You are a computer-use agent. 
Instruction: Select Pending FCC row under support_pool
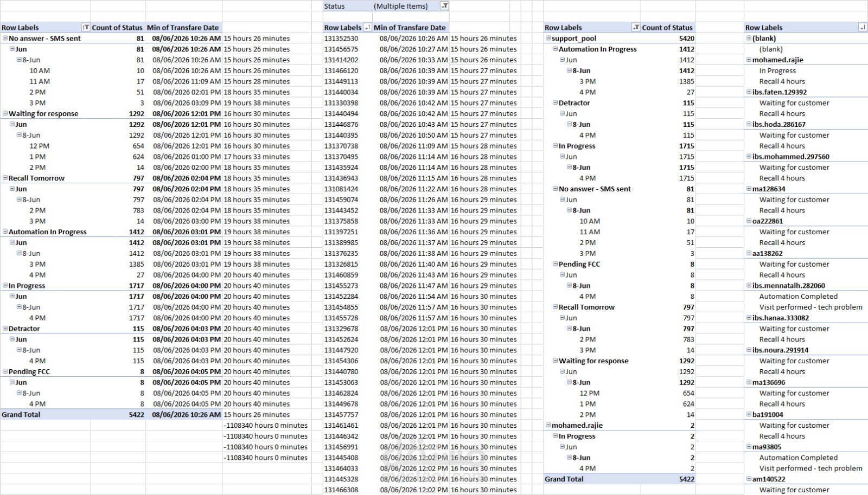click(620, 264)
